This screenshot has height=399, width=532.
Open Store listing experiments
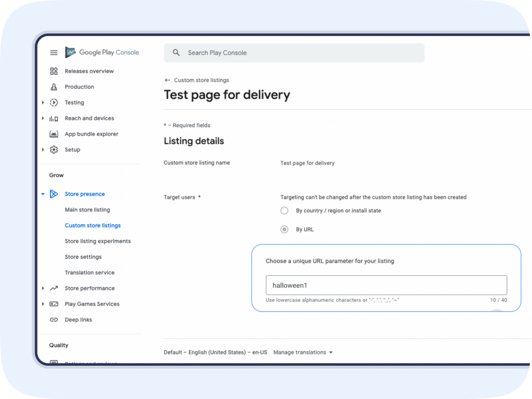(98, 241)
